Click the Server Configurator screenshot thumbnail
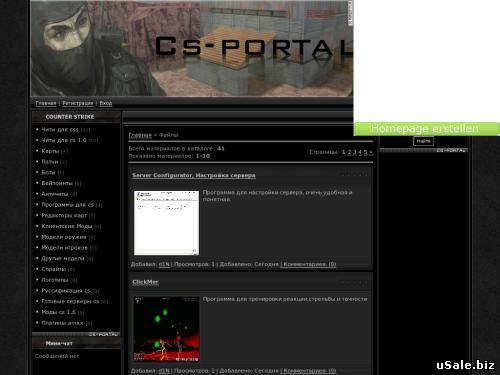Screen dimensions: 500x375 point(166,223)
